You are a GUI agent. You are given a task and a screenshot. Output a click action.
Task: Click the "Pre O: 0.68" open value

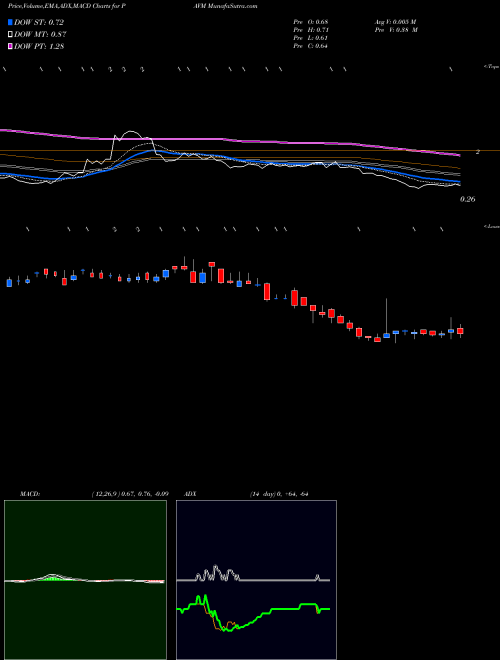(x=311, y=22)
